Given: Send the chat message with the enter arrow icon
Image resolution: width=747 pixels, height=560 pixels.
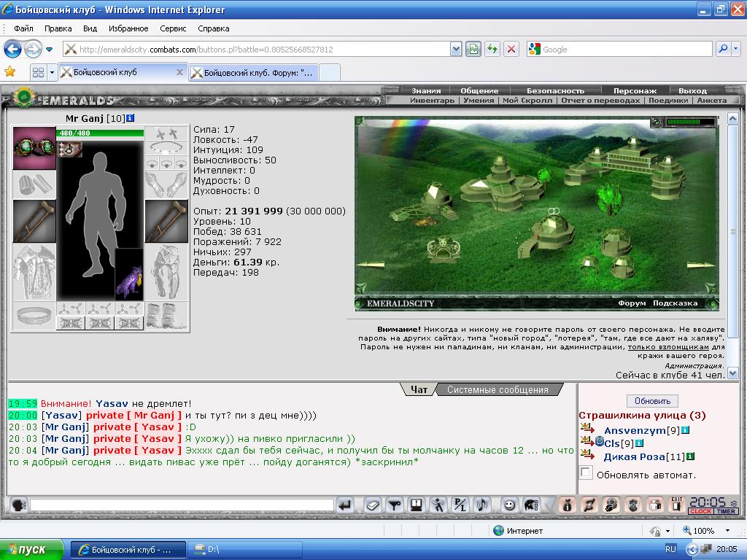Looking at the screenshot, I should tap(345, 505).
